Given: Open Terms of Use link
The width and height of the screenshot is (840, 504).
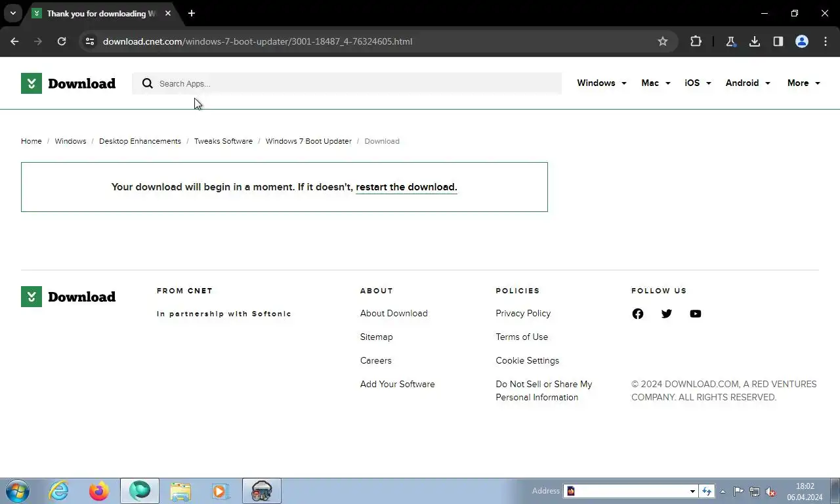Looking at the screenshot, I should (x=522, y=337).
